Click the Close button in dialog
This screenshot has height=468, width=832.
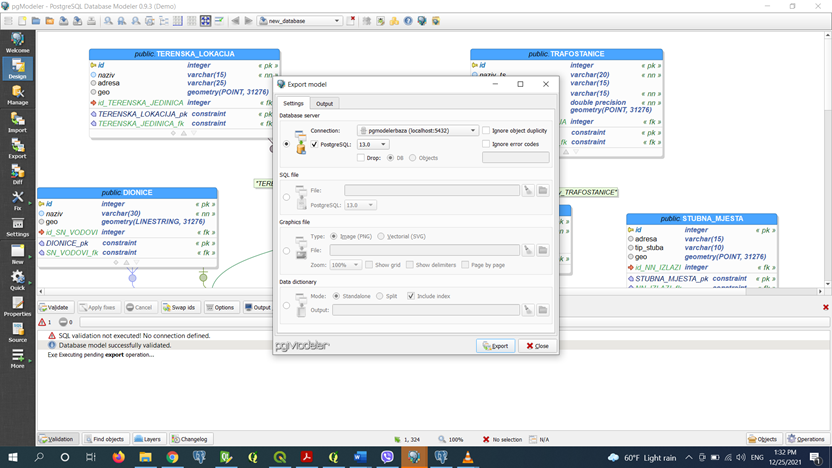538,345
